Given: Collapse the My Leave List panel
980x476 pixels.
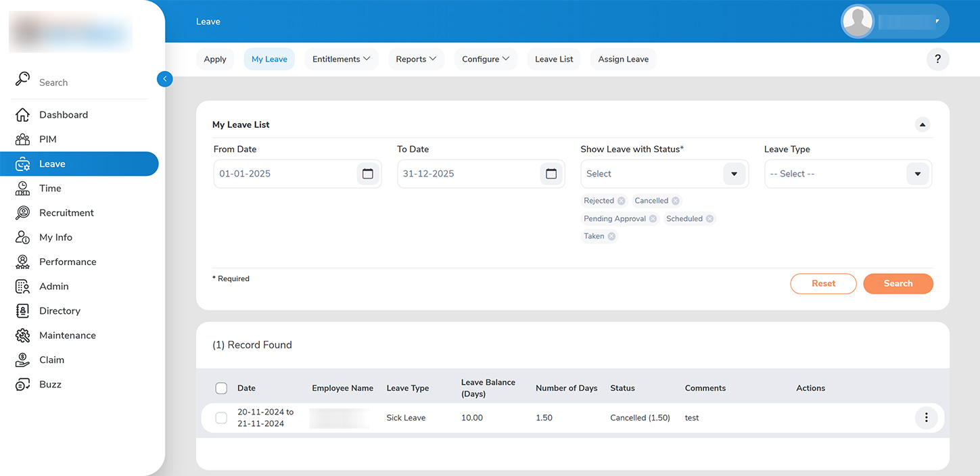Looking at the screenshot, I should [923, 124].
